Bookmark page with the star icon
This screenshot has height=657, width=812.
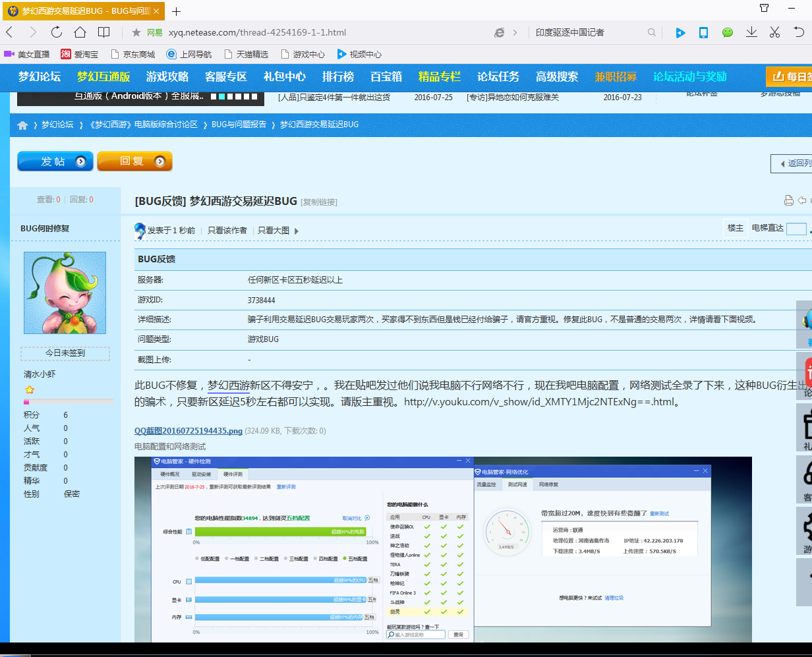136,32
